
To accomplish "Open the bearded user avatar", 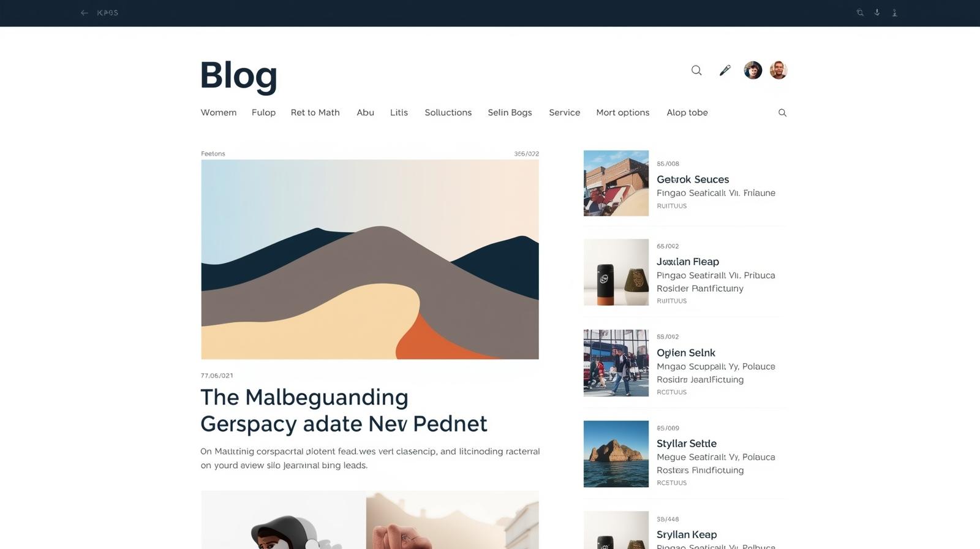I will pyautogui.click(x=778, y=70).
